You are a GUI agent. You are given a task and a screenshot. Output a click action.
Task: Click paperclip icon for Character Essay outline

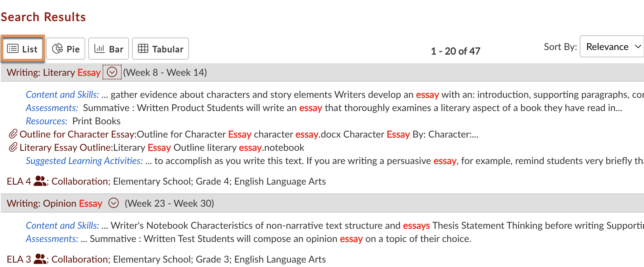[13, 134]
